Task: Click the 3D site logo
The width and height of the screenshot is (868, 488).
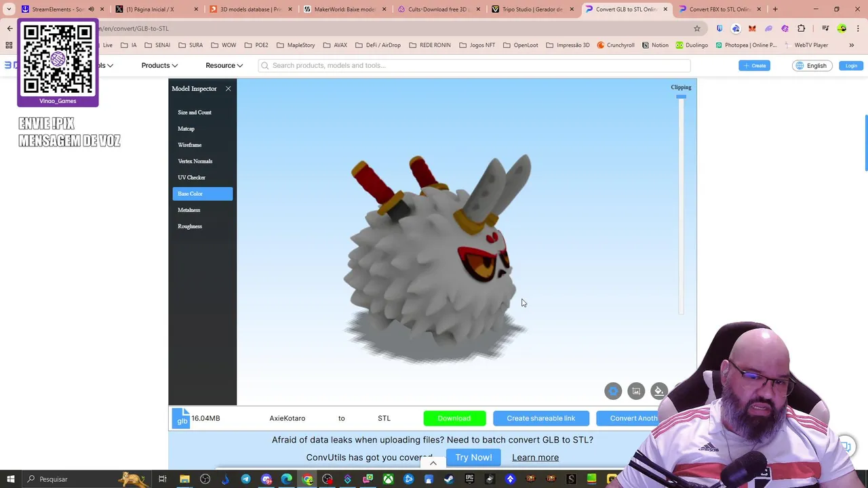Action: click(x=10, y=65)
